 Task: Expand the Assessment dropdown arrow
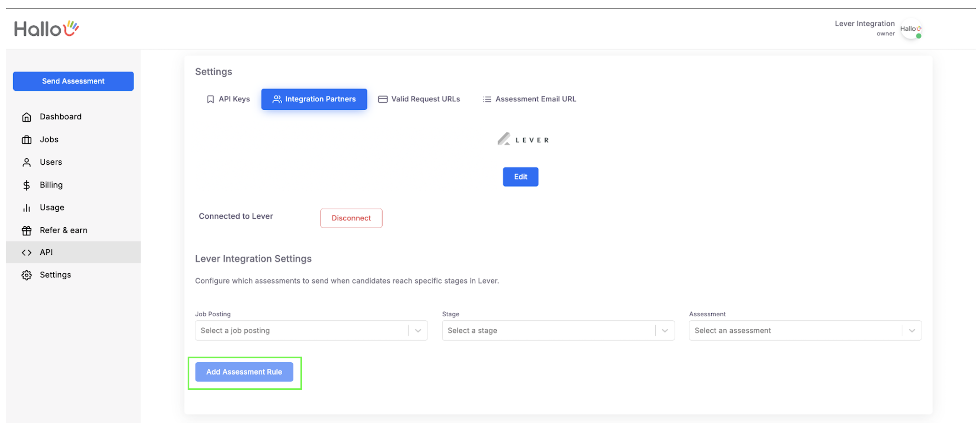(911, 330)
